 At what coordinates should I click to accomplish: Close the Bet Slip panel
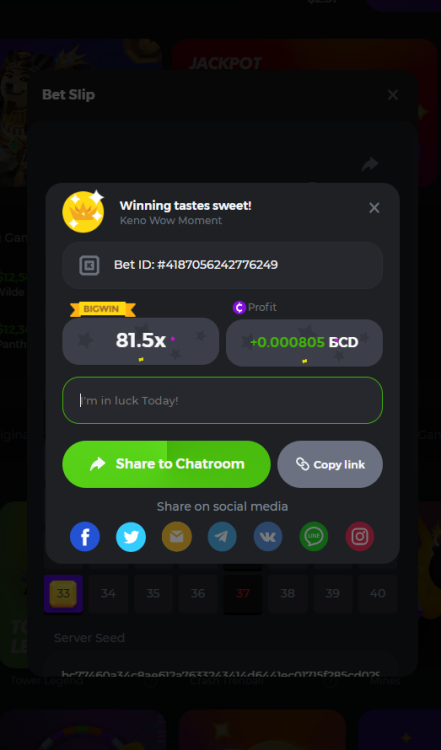(393, 95)
